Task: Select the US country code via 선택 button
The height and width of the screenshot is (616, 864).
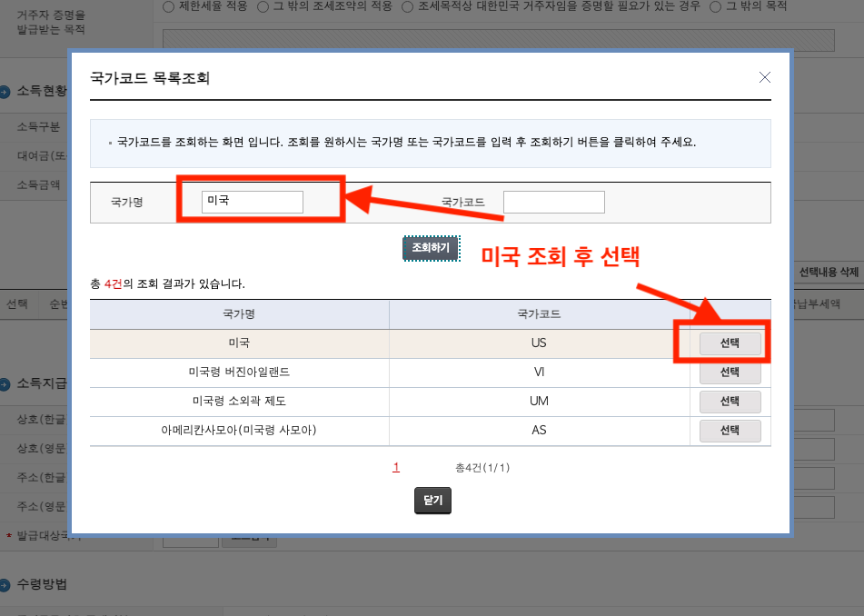Action: coord(730,343)
